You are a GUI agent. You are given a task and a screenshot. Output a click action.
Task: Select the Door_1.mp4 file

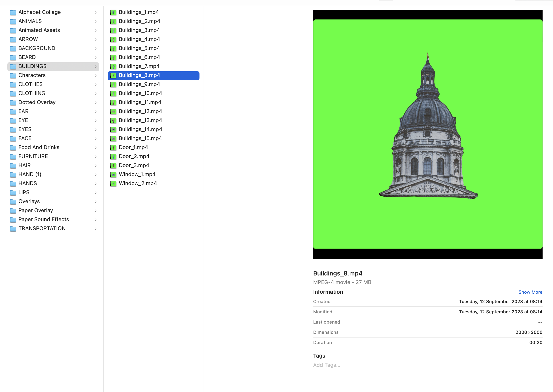(133, 147)
